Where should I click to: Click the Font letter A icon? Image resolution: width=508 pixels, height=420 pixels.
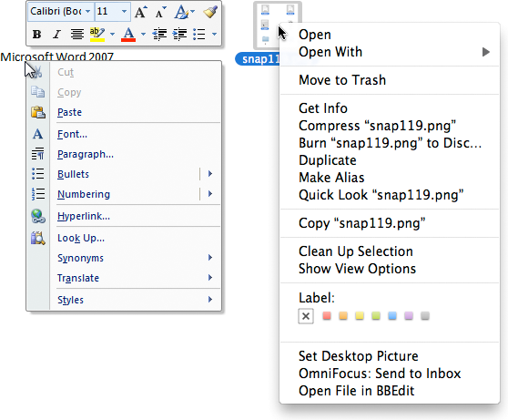38,134
